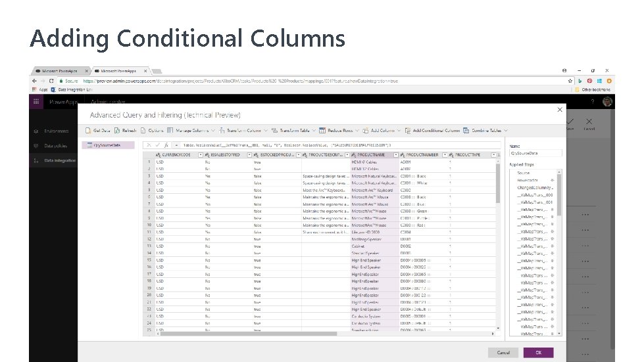The height and width of the screenshot is (362, 644).
Task: Bookmark the page with the star icon
Action: point(570,81)
